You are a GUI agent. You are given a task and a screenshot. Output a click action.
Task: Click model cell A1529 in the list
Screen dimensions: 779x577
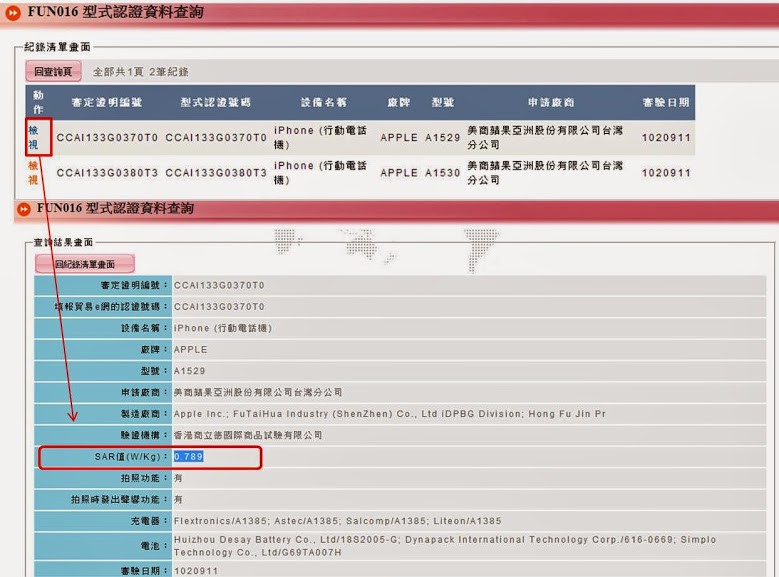(x=443, y=138)
